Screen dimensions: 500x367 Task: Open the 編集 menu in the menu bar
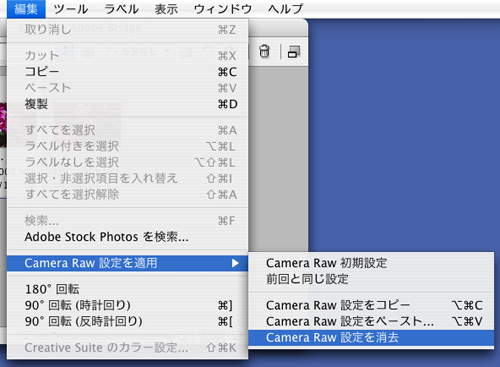26,9
